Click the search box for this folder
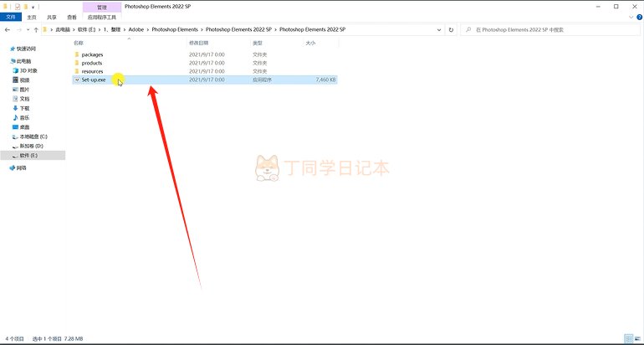The height and width of the screenshot is (345, 644). click(x=549, y=29)
